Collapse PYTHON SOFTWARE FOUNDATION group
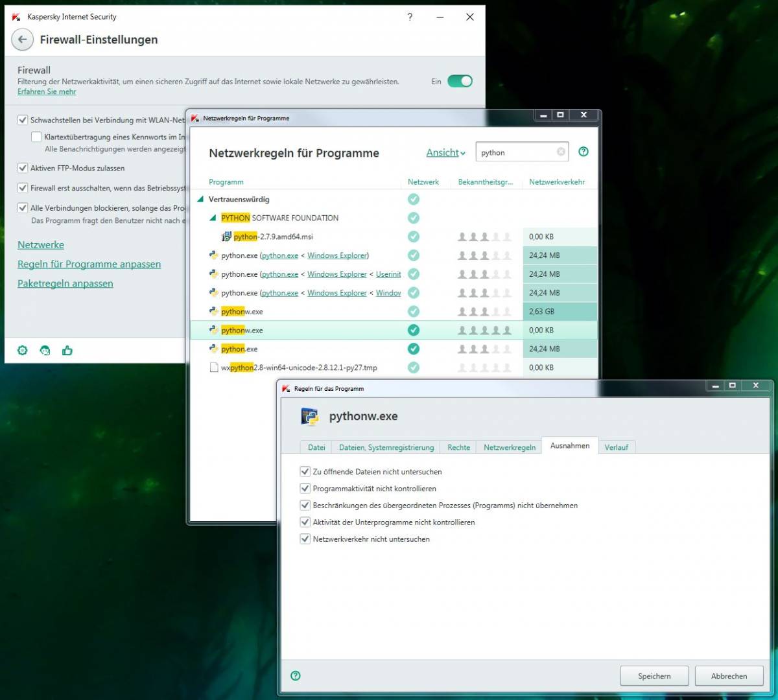The image size is (778, 700). (x=213, y=218)
